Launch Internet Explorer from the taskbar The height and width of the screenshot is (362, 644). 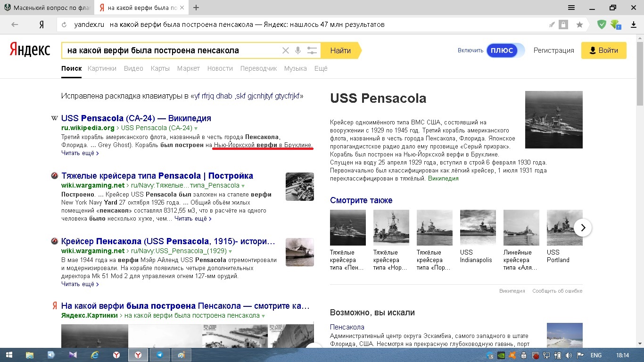[x=95, y=354]
